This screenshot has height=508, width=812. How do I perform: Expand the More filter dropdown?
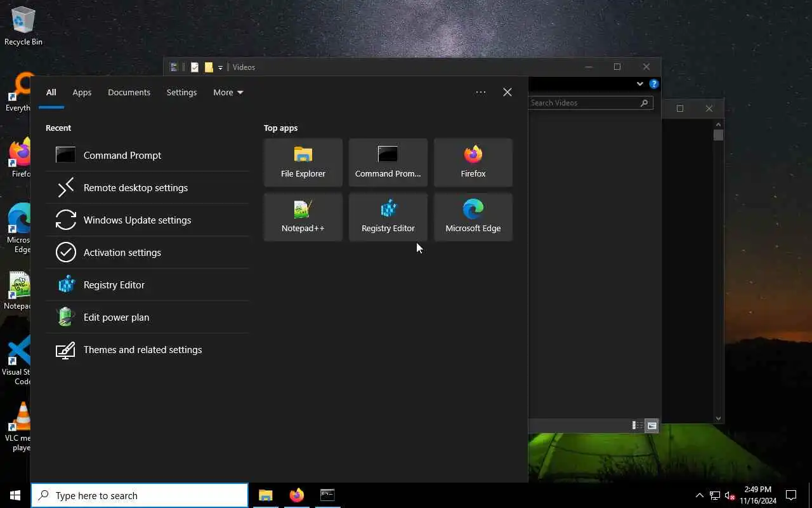(228, 93)
